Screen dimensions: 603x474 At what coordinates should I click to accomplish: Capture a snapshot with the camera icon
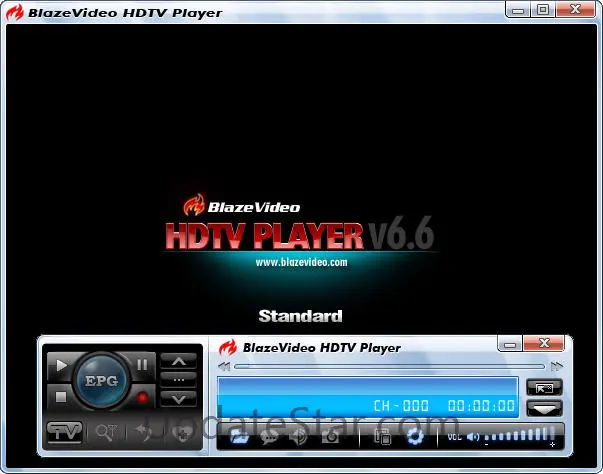point(331,436)
